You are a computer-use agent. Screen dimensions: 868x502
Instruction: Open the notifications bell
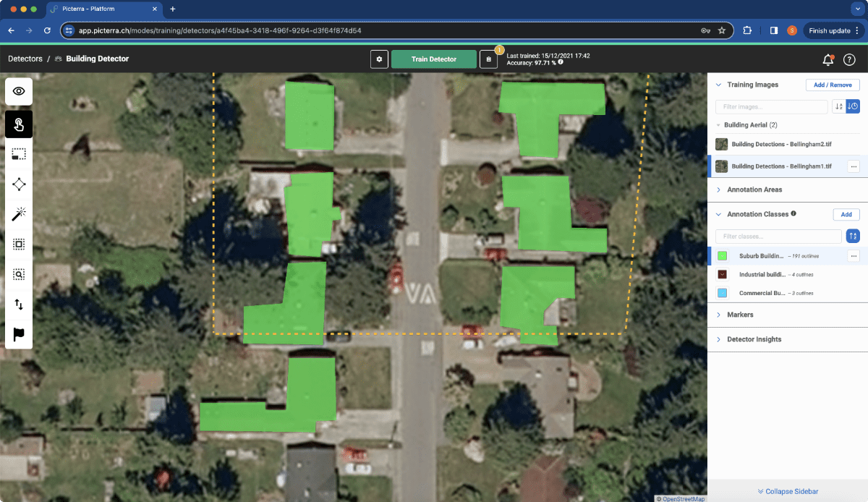pyautogui.click(x=828, y=59)
